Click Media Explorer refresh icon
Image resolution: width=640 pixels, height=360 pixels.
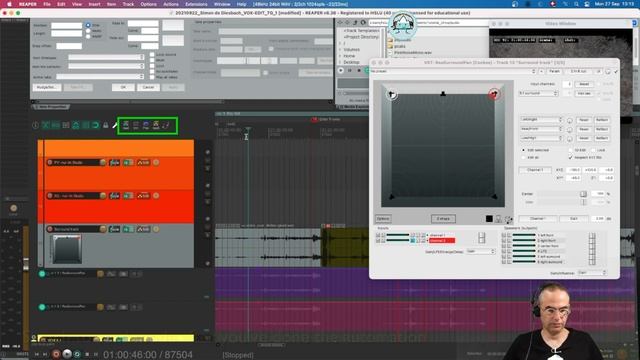click(x=363, y=23)
